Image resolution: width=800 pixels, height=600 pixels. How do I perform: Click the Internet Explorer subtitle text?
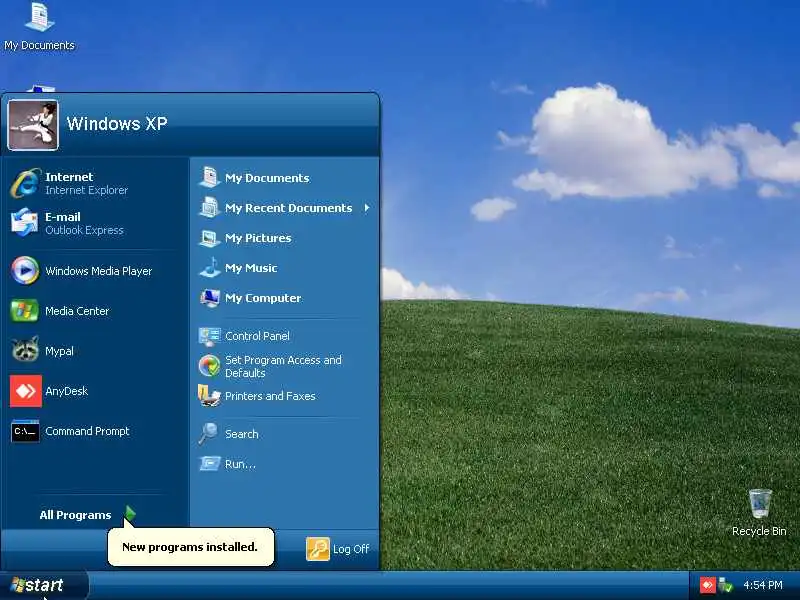coord(87,190)
